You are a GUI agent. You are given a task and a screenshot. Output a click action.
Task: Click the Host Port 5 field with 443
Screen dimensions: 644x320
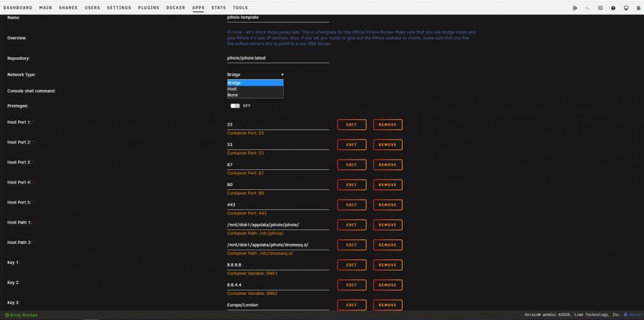(x=278, y=205)
